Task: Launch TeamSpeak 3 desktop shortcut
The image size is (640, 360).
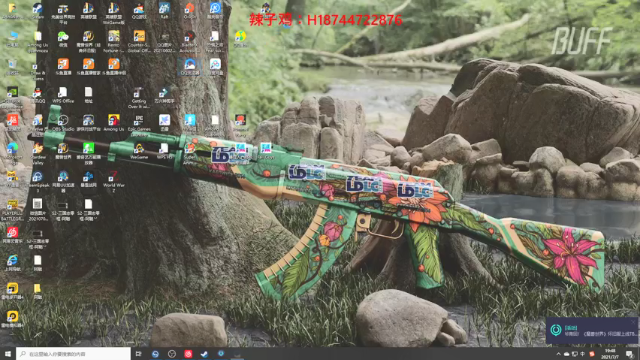Action: pyautogui.click(x=38, y=181)
